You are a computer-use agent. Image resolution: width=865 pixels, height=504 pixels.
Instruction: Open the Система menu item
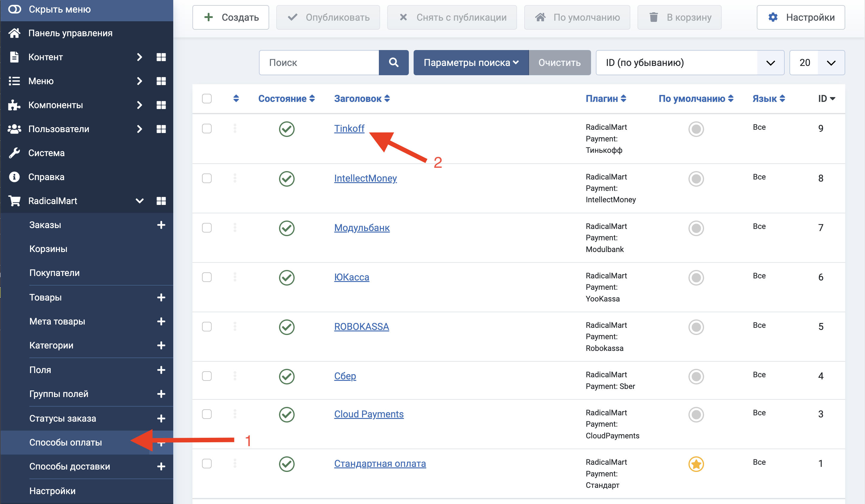click(x=46, y=153)
